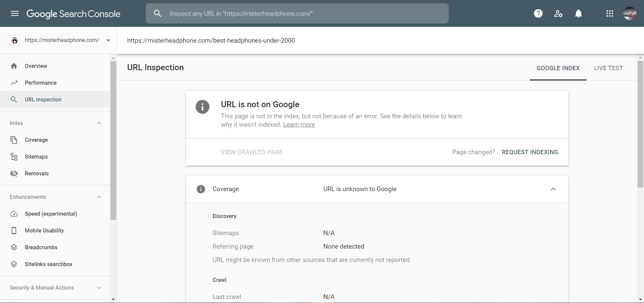Screen dimensions: 644x303
Task: Collapse the Coverage details card
Action: (553, 189)
